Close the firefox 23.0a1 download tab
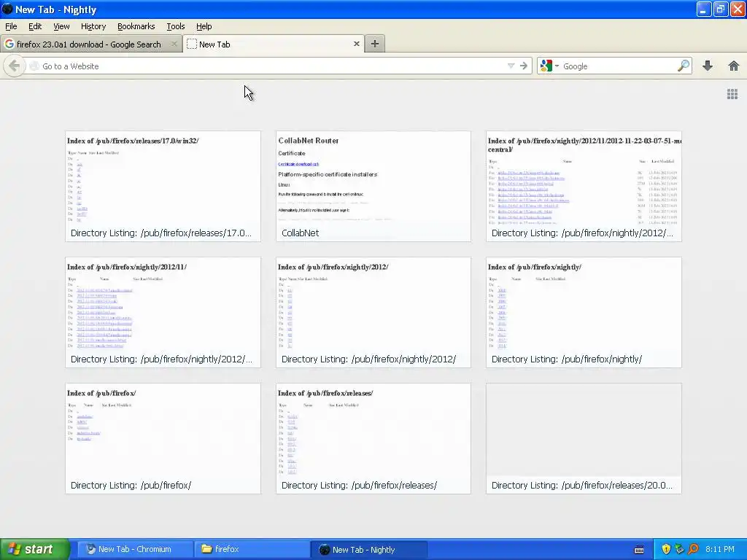Image resolution: width=747 pixels, height=560 pixels. coord(174,44)
